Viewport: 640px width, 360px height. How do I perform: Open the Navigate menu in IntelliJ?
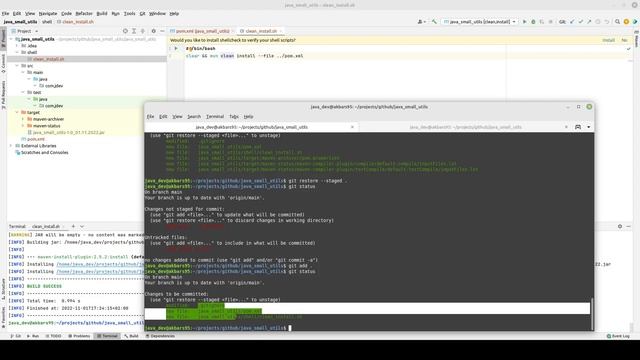click(x=48, y=13)
